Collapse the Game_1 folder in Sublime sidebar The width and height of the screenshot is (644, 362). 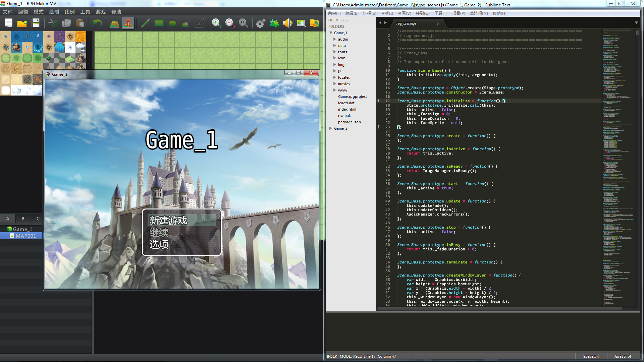pos(331,33)
